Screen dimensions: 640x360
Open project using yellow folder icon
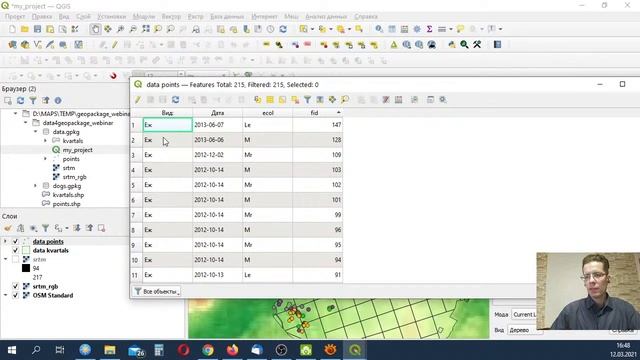click(x=25, y=29)
